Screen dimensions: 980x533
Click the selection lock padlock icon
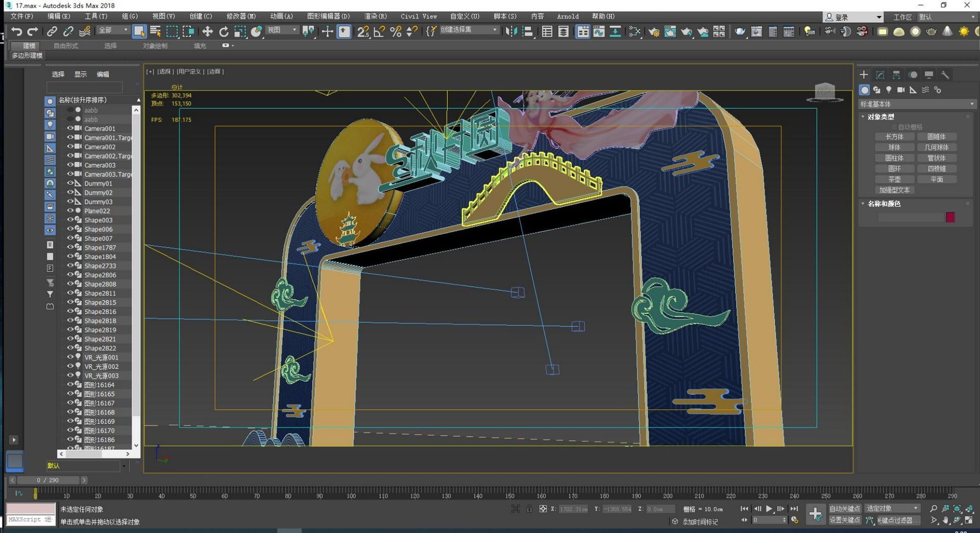click(529, 508)
